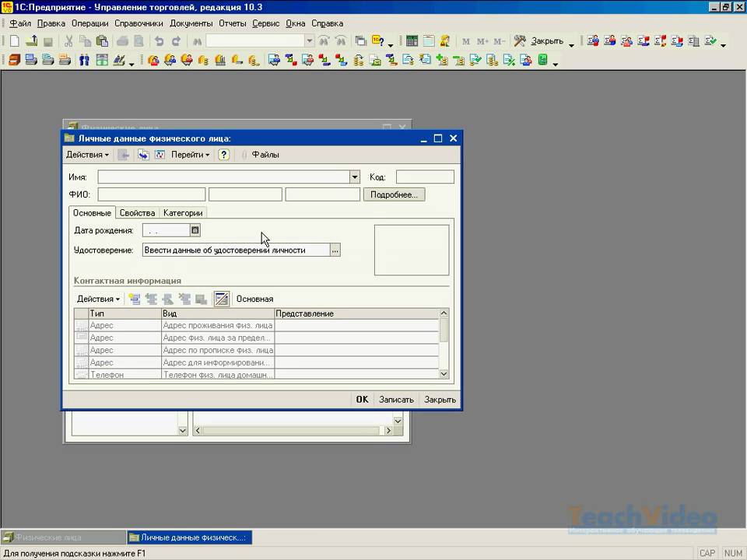Click the Код input field
The image size is (747, 560).
point(425,177)
